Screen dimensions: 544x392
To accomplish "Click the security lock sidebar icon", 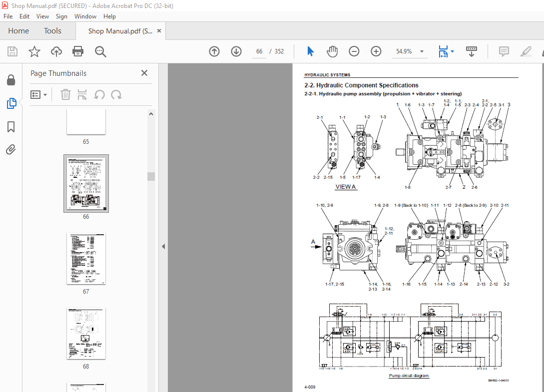I will [x=11, y=80].
